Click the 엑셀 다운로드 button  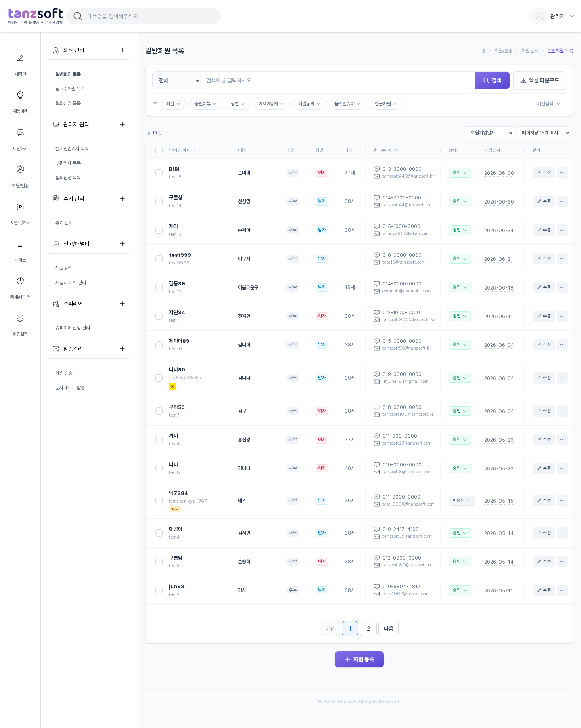click(539, 80)
